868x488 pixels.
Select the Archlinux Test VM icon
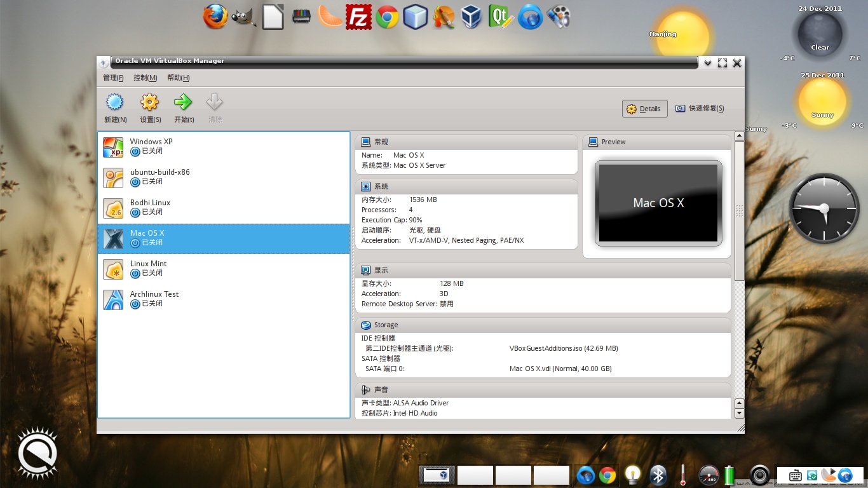tap(113, 299)
